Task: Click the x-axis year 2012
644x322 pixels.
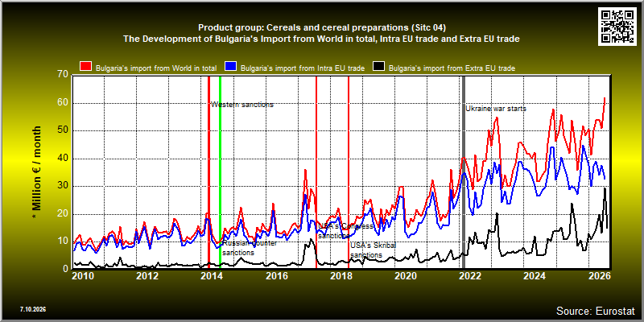Action: tap(147, 275)
